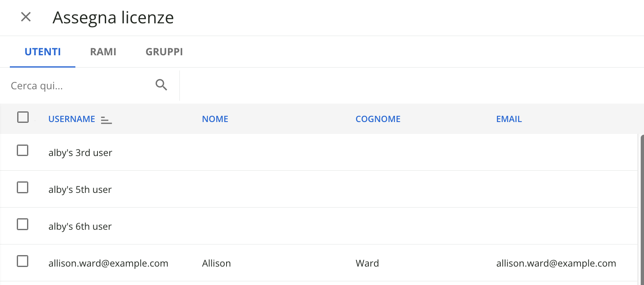
Task: Switch to the UTENTI tab
Action: coord(43,52)
